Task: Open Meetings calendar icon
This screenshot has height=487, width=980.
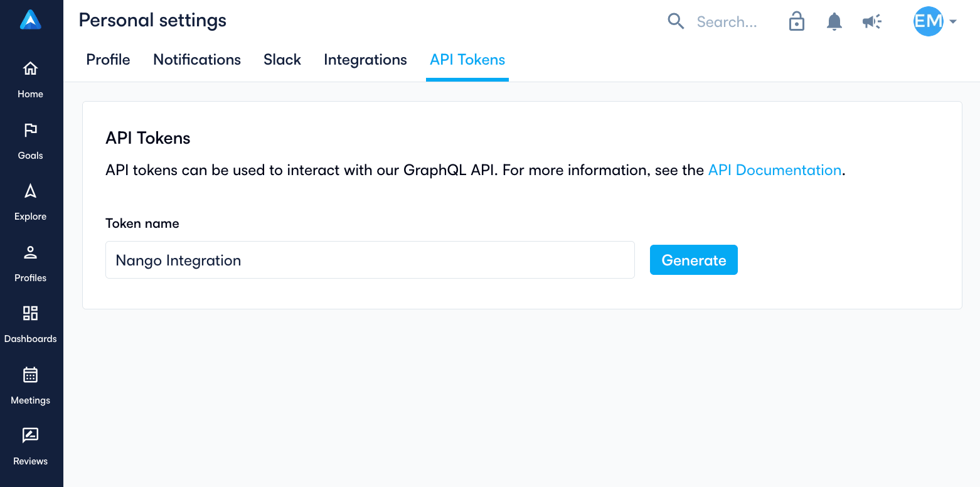Action: [x=30, y=375]
